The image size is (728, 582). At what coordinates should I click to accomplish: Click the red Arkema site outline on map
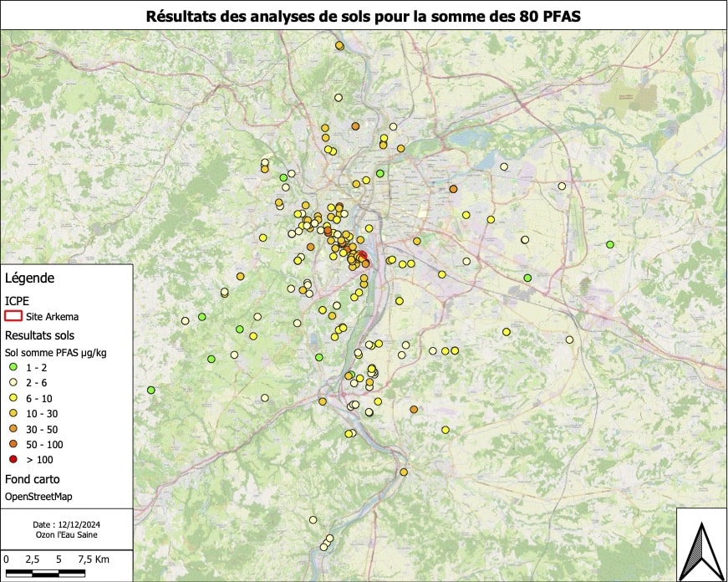coord(362,257)
